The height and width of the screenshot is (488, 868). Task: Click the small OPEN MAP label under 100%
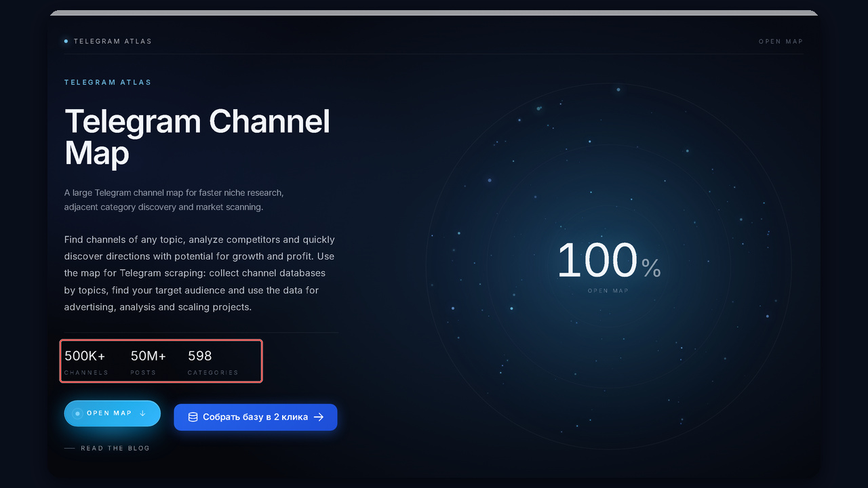coord(608,291)
